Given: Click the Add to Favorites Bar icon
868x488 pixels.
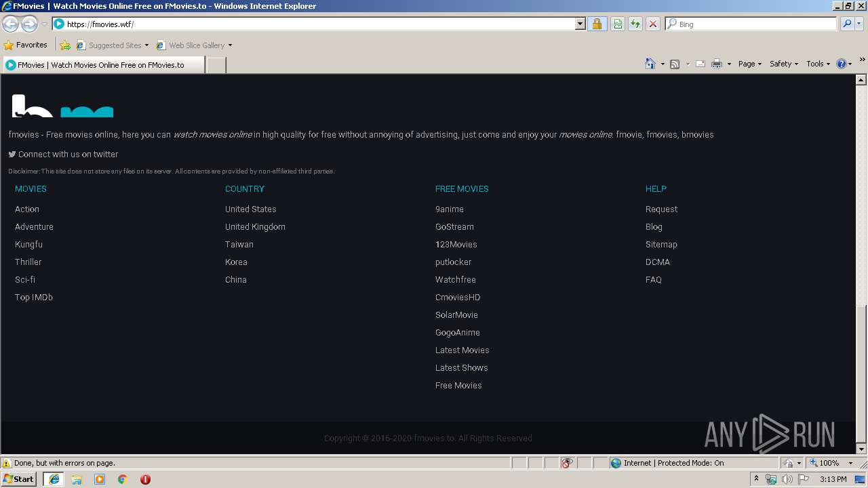Looking at the screenshot, I should [65, 45].
